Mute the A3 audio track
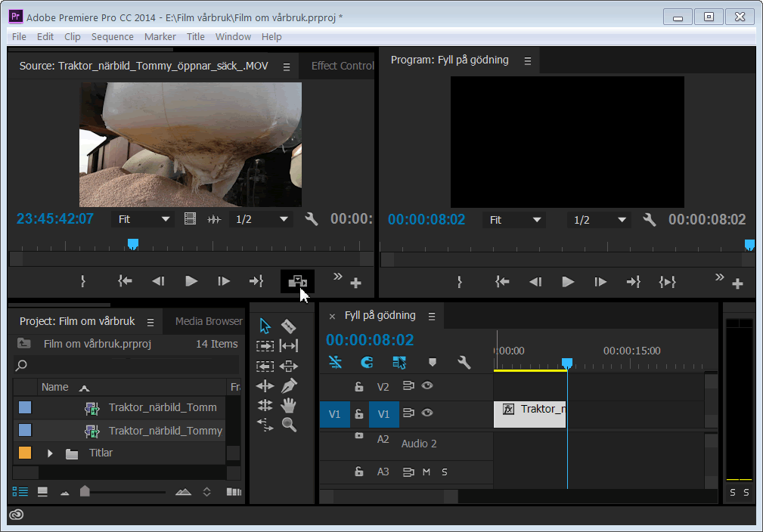 [x=426, y=472]
